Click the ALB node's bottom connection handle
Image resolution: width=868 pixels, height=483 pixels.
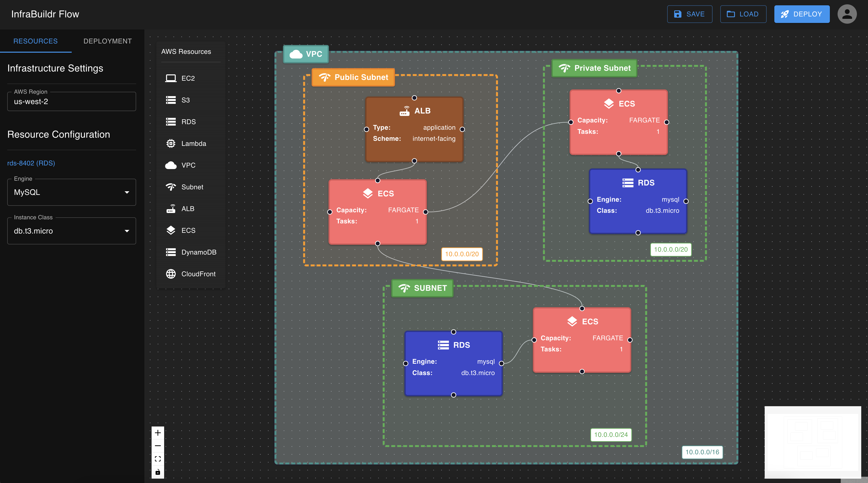pyautogui.click(x=414, y=161)
